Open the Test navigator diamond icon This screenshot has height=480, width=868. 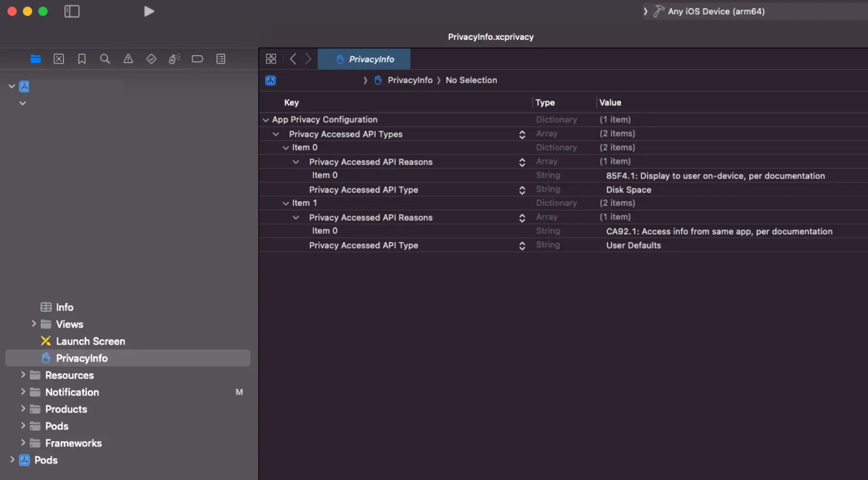(151, 59)
